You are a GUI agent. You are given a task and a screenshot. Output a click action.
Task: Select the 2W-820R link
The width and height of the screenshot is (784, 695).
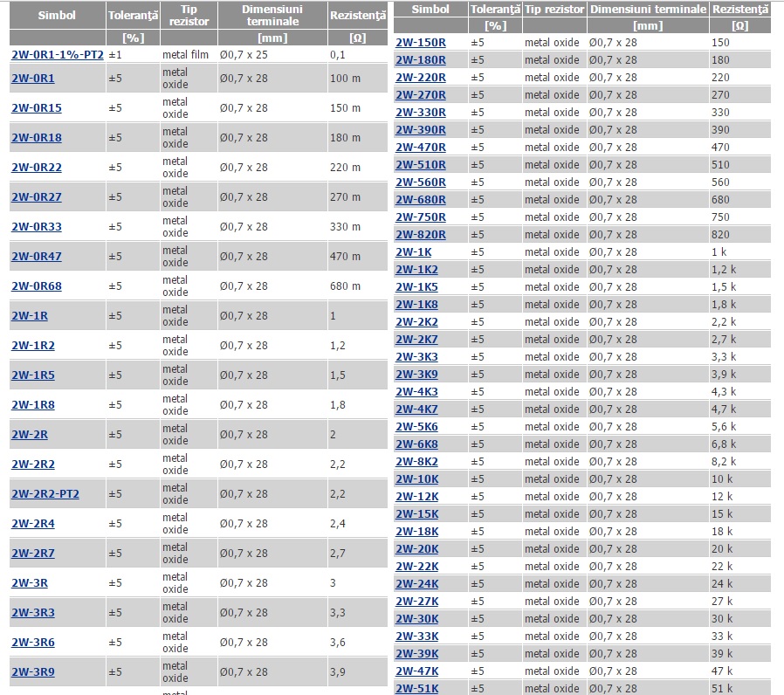point(421,235)
